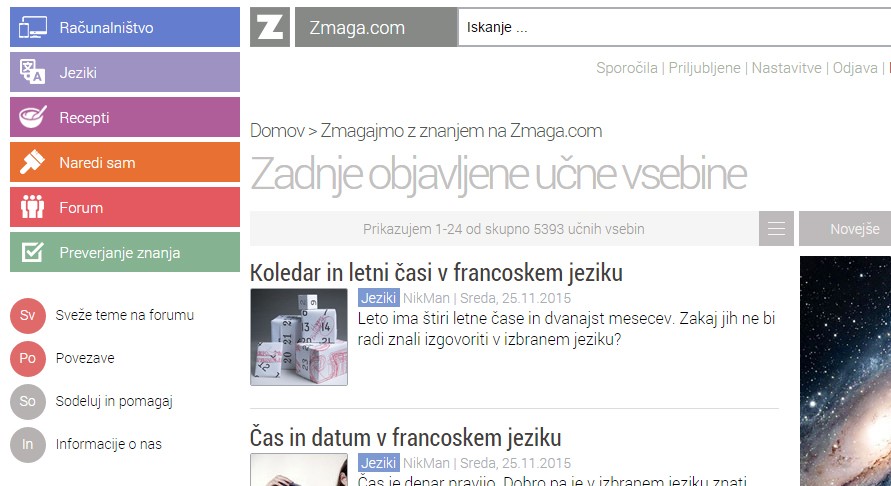Click the Zmaga Z logo icon
Screen dimensions: 891x486
pyautogui.click(x=269, y=27)
